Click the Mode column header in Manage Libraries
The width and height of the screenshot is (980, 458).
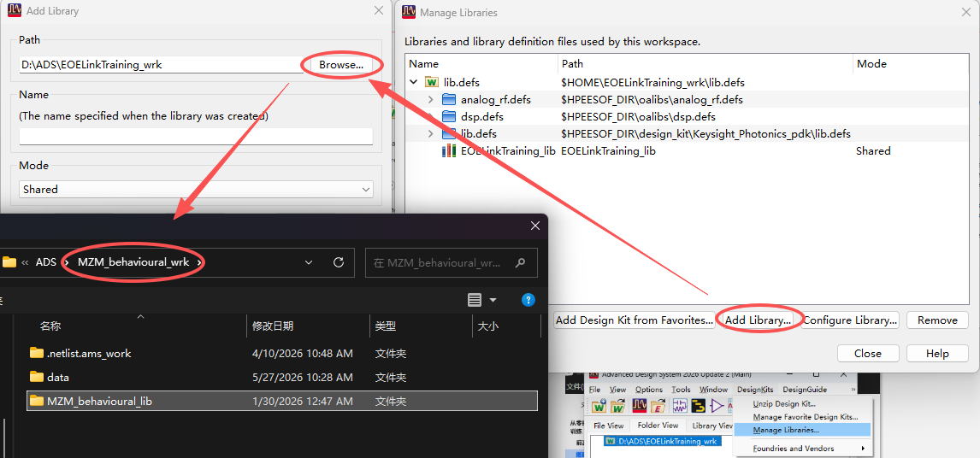872,64
